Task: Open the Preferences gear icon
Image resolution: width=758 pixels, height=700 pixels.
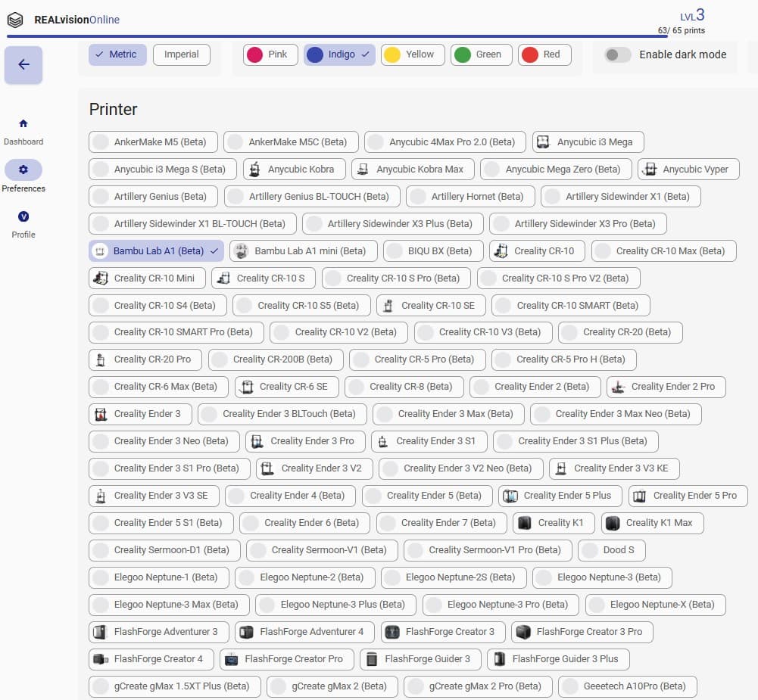Action: pos(23,170)
